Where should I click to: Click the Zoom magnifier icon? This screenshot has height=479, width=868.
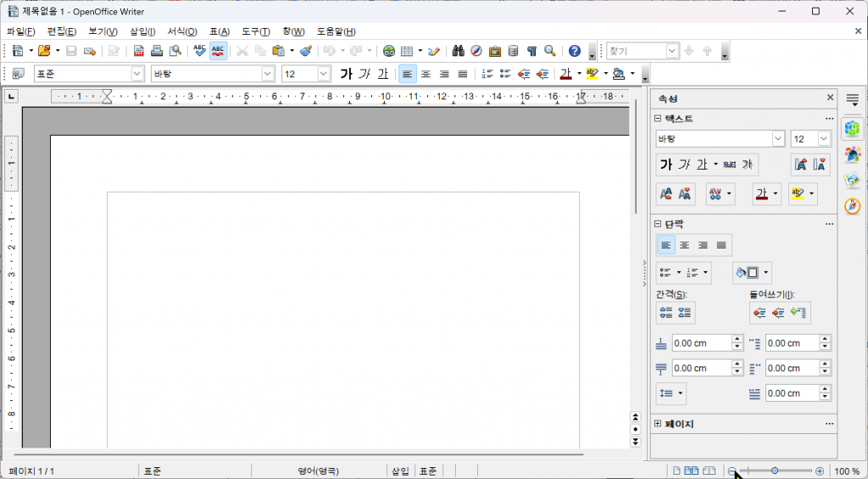pos(549,51)
